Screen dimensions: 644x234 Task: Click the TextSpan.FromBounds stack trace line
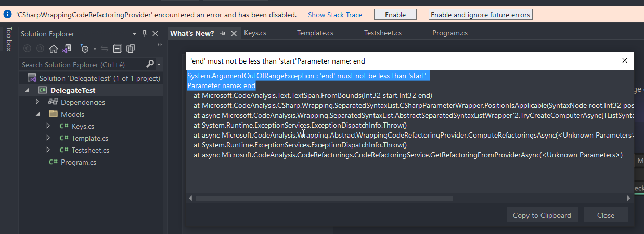[313, 96]
